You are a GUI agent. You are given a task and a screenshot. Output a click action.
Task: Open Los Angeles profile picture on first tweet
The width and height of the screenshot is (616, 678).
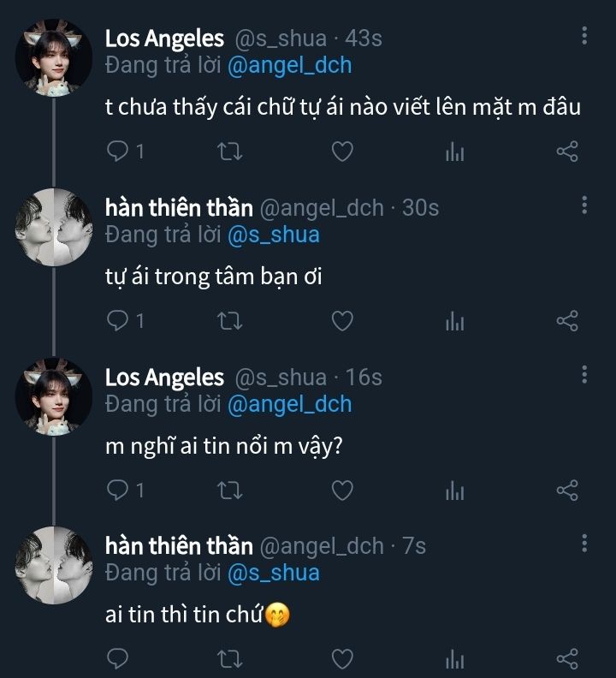(54, 57)
